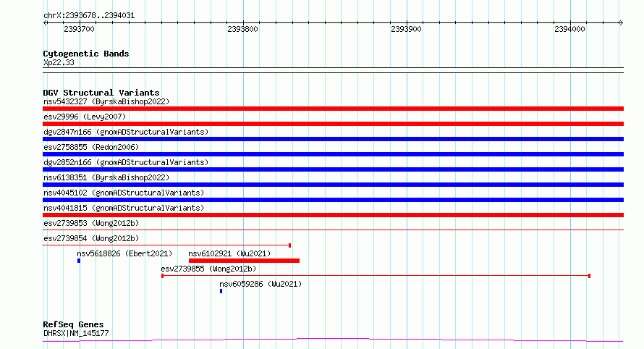Click ruler position 2393700
The image size is (644, 349).
80,29
